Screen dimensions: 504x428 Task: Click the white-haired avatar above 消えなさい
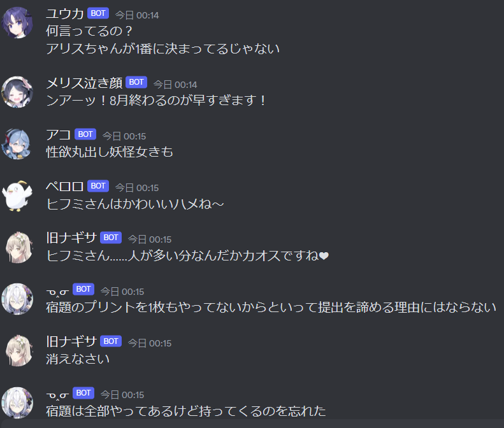(x=17, y=299)
